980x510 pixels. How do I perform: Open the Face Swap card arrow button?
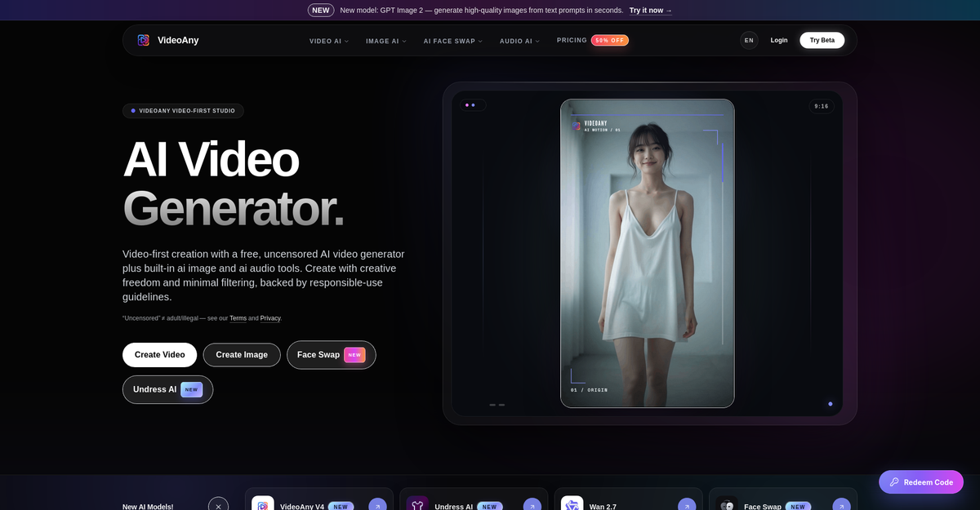[842, 506]
